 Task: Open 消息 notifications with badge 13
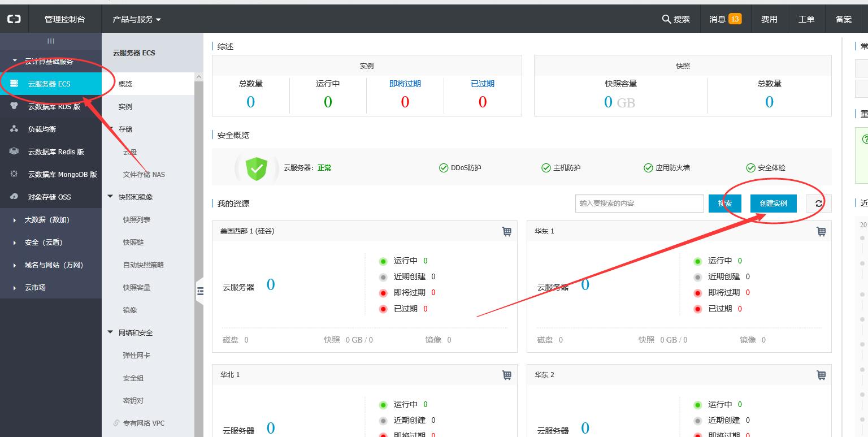coord(725,19)
